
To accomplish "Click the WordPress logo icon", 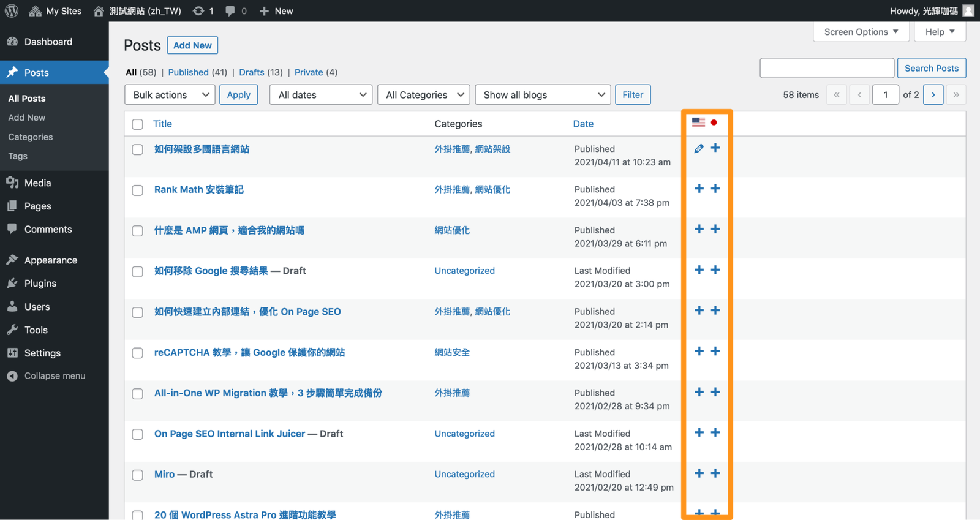I will [x=12, y=10].
